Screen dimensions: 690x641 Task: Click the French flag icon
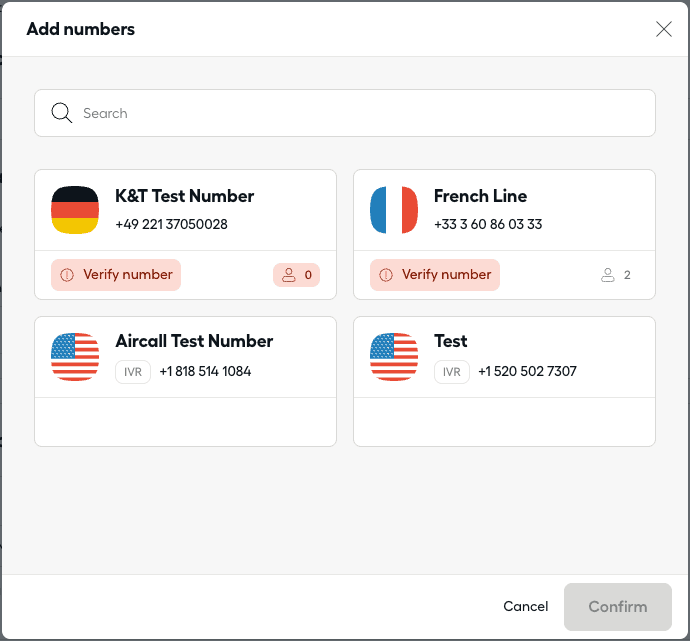pos(394,210)
